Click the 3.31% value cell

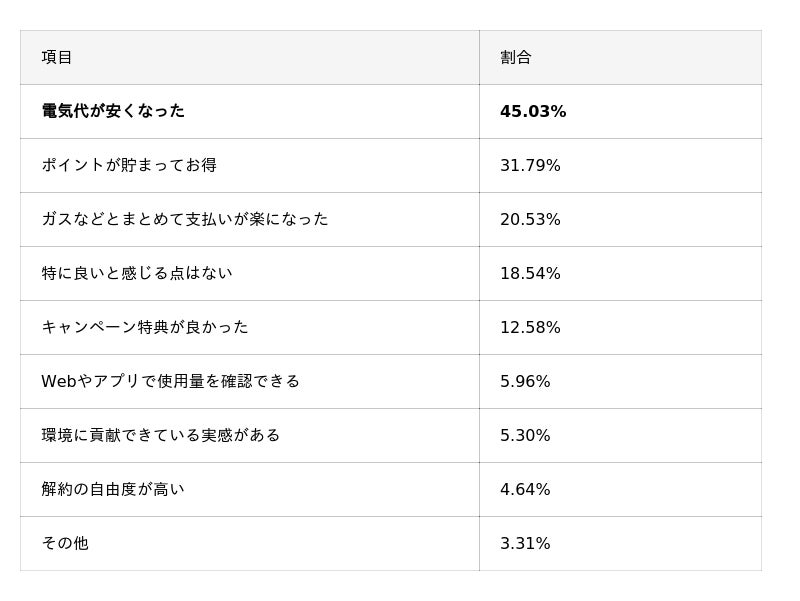525,544
